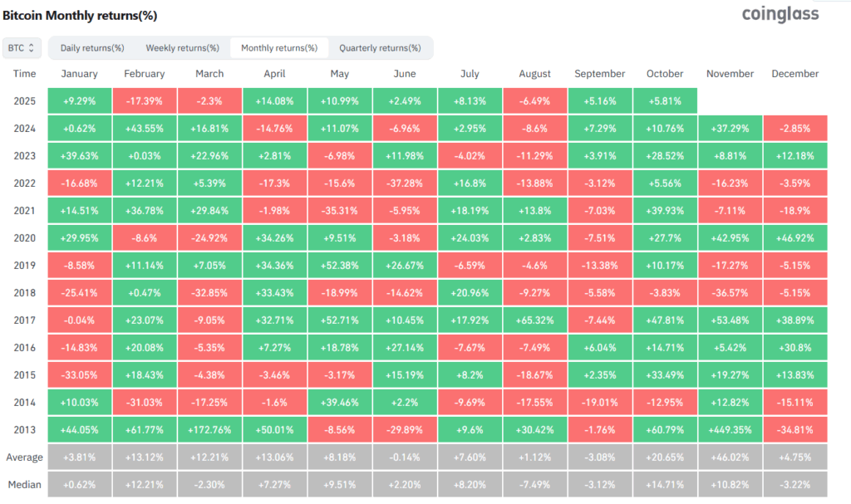Click the Time column header

24,73
